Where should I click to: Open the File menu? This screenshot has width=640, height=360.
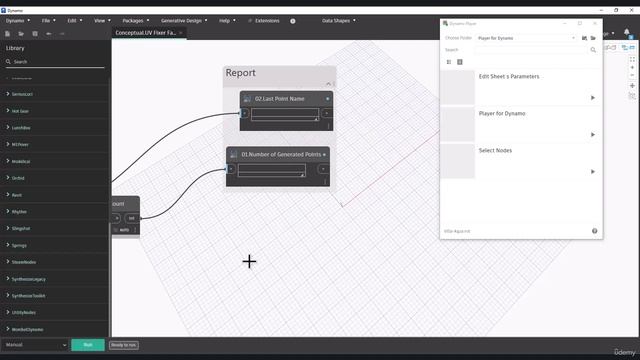[48, 20]
